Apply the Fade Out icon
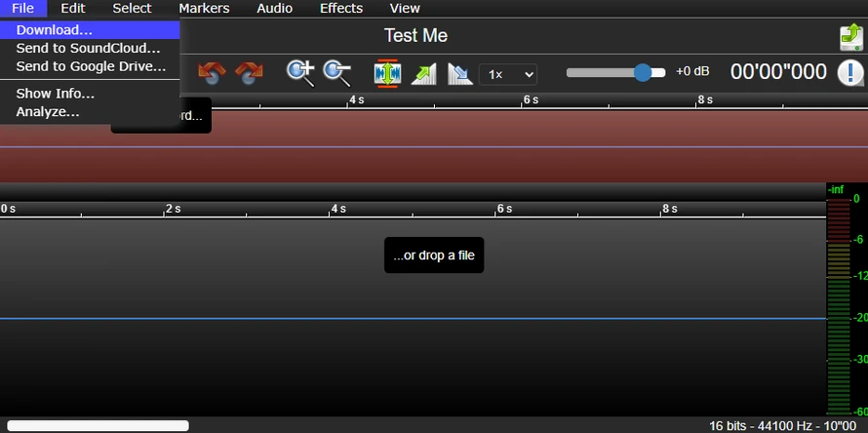The height and width of the screenshot is (433, 868). (x=459, y=73)
